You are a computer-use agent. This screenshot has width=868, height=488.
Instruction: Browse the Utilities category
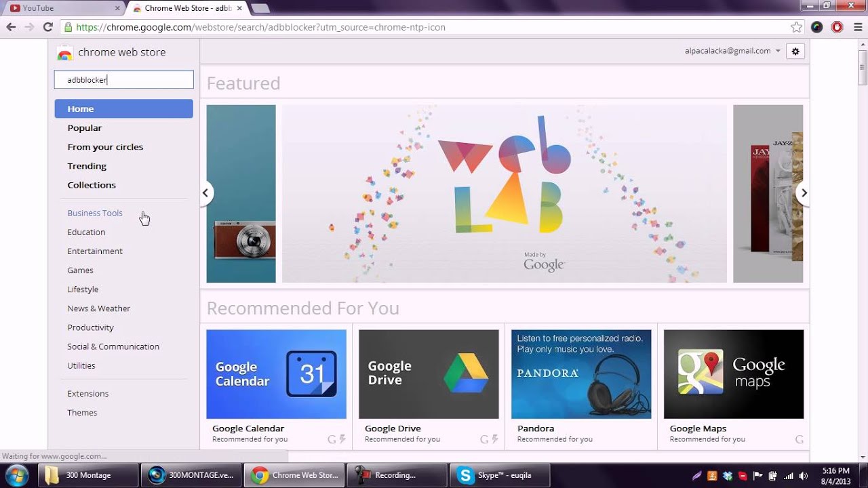81,365
